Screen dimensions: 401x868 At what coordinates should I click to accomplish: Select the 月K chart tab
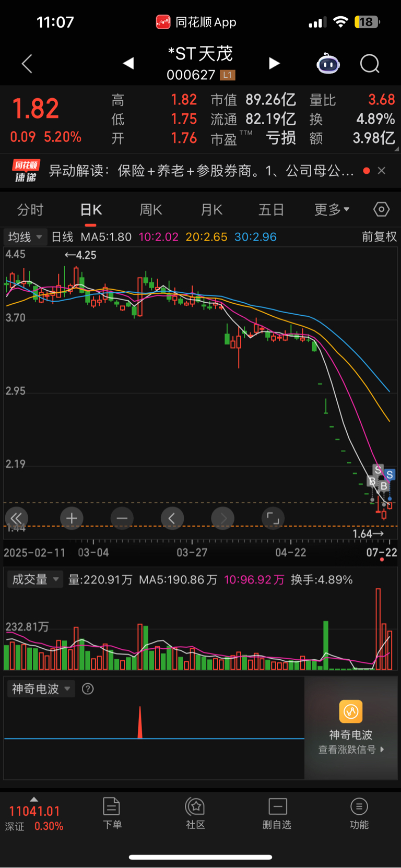211,210
